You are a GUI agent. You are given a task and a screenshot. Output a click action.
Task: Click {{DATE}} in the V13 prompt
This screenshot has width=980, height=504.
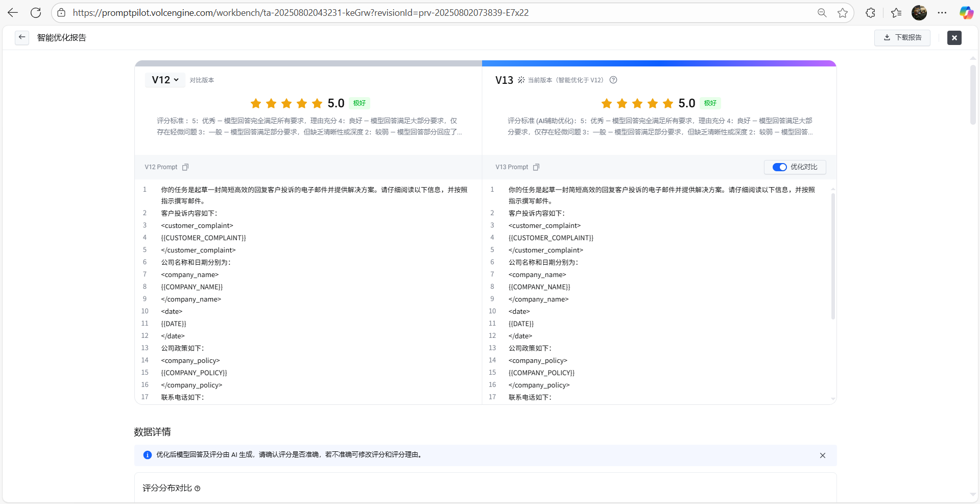tap(521, 324)
